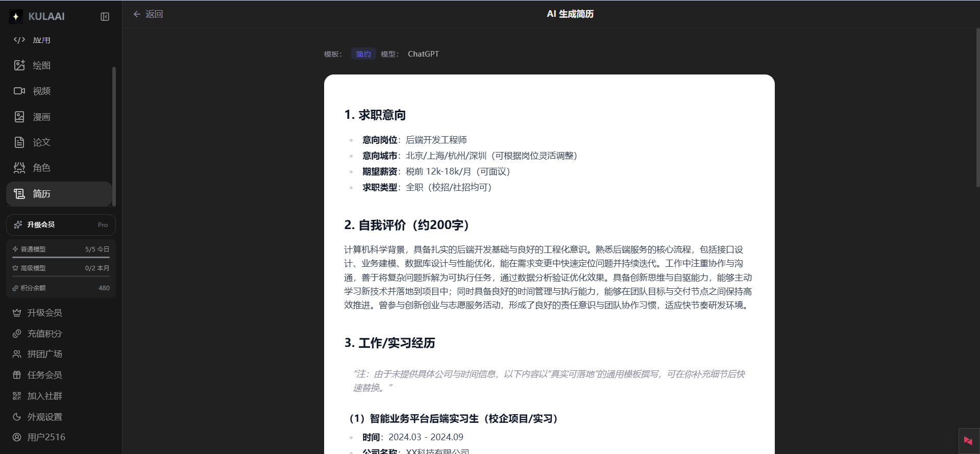
Task: Click the 简历 resume icon
Action: click(19, 194)
